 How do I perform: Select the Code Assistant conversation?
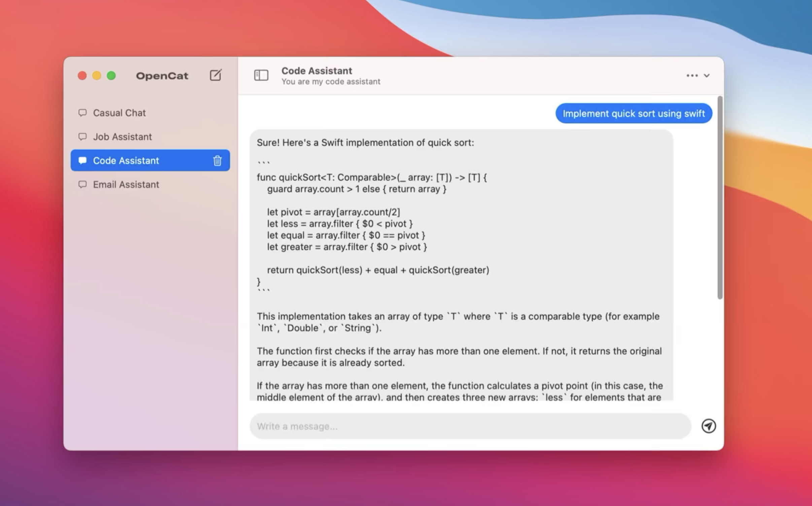click(x=150, y=160)
